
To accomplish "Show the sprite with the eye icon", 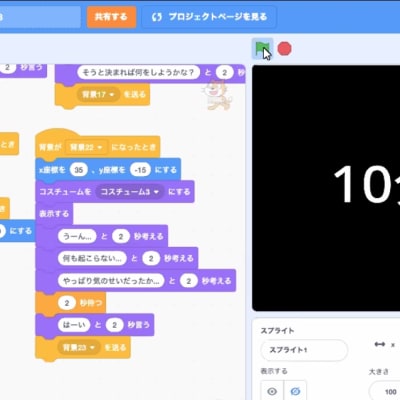I will coord(272,391).
